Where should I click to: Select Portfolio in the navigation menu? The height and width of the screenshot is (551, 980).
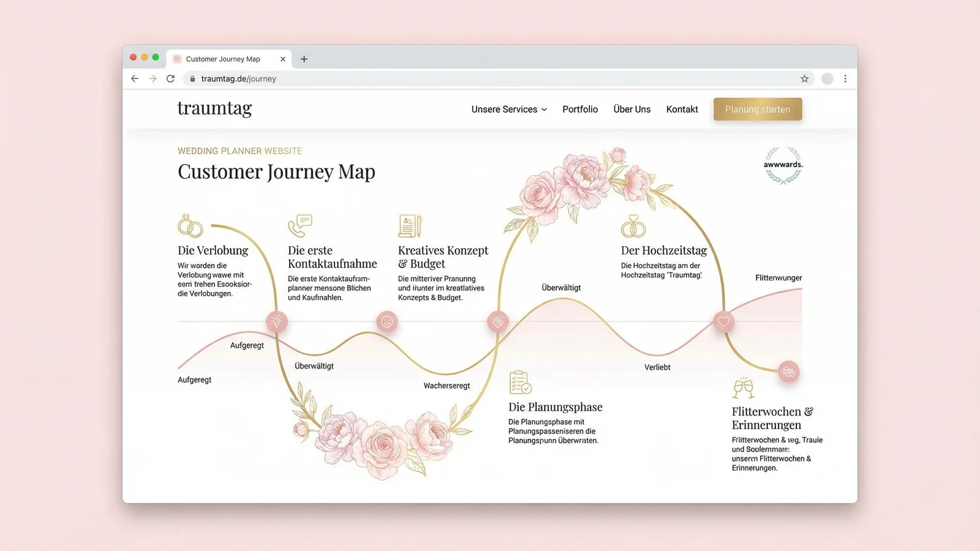[580, 109]
